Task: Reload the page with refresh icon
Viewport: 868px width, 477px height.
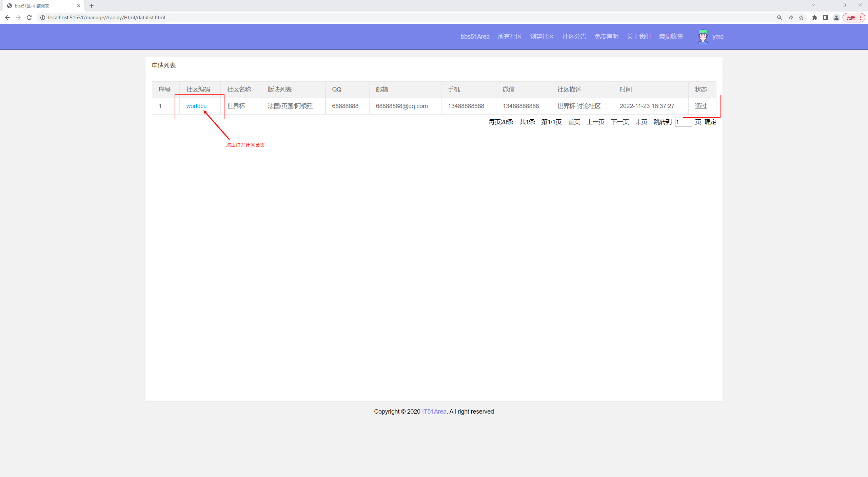Action: (29, 18)
